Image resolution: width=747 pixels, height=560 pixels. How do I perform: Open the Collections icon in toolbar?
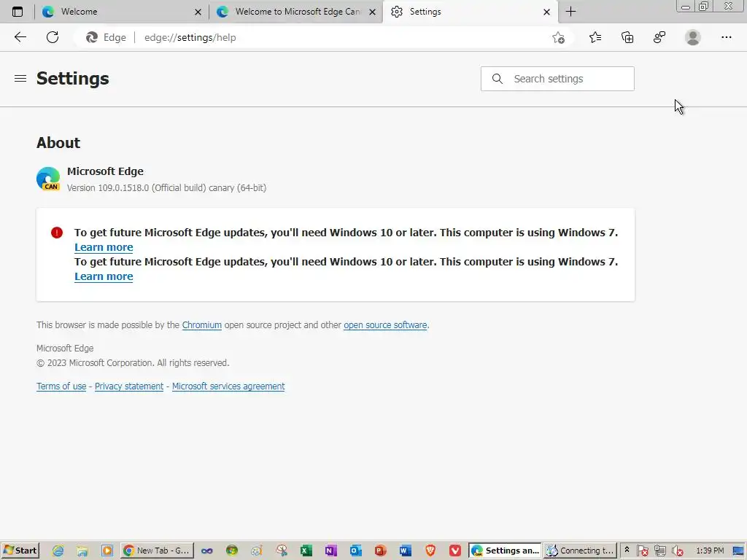tap(627, 37)
